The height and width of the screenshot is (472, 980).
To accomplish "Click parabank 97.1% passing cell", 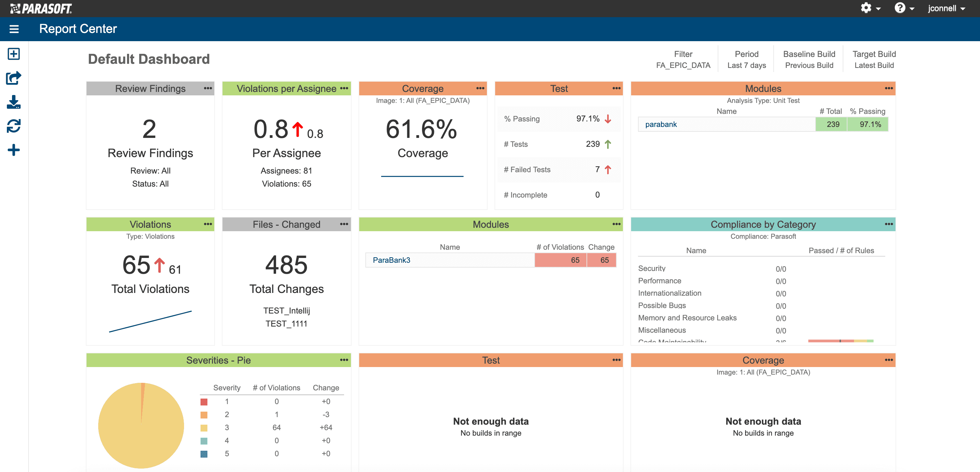I will (867, 124).
